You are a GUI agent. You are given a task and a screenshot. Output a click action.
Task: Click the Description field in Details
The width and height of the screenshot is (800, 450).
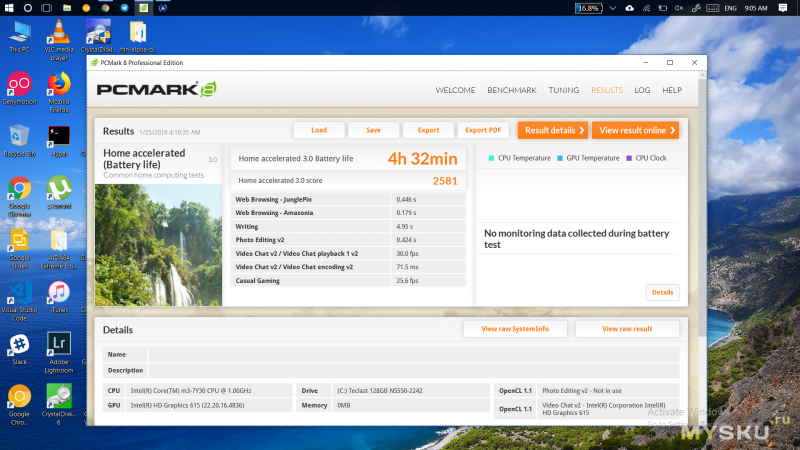[413, 370]
